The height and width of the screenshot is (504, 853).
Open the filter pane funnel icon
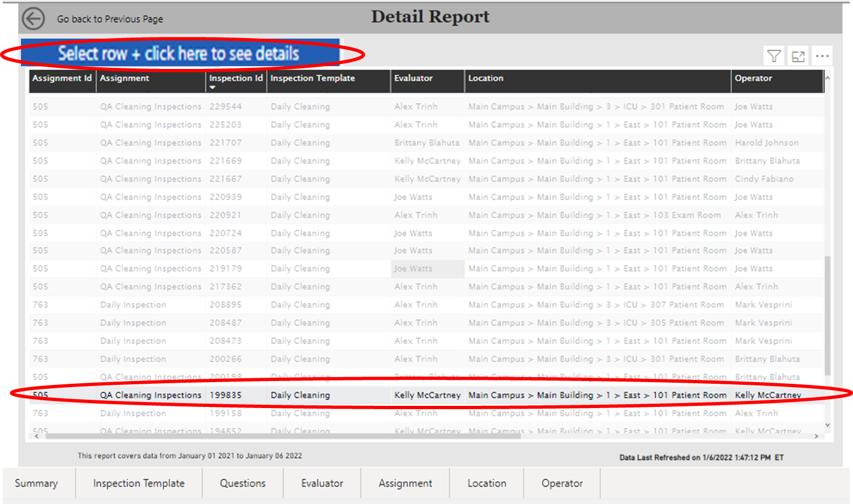[774, 55]
